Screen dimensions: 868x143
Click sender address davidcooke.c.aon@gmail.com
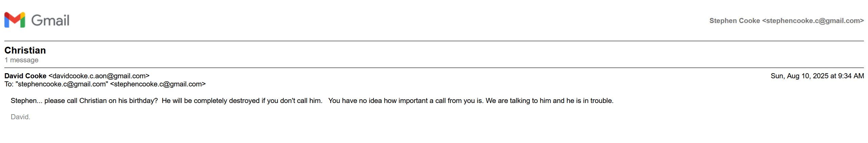(99, 76)
